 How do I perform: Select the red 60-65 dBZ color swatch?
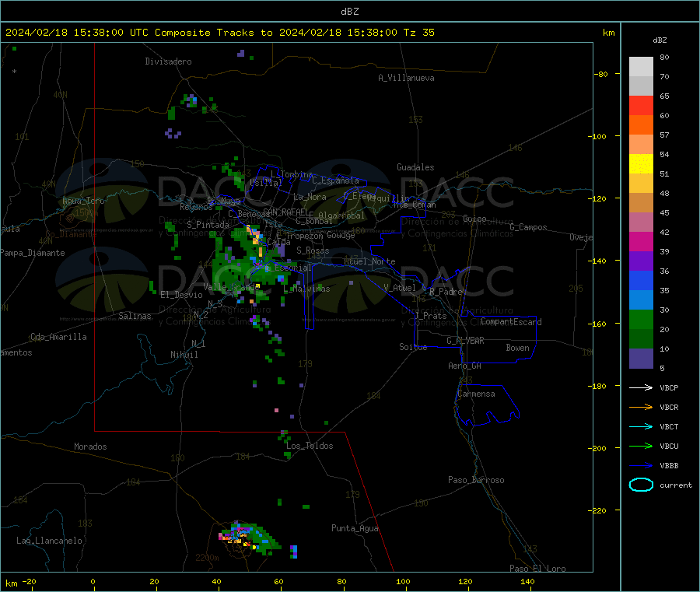click(641, 105)
